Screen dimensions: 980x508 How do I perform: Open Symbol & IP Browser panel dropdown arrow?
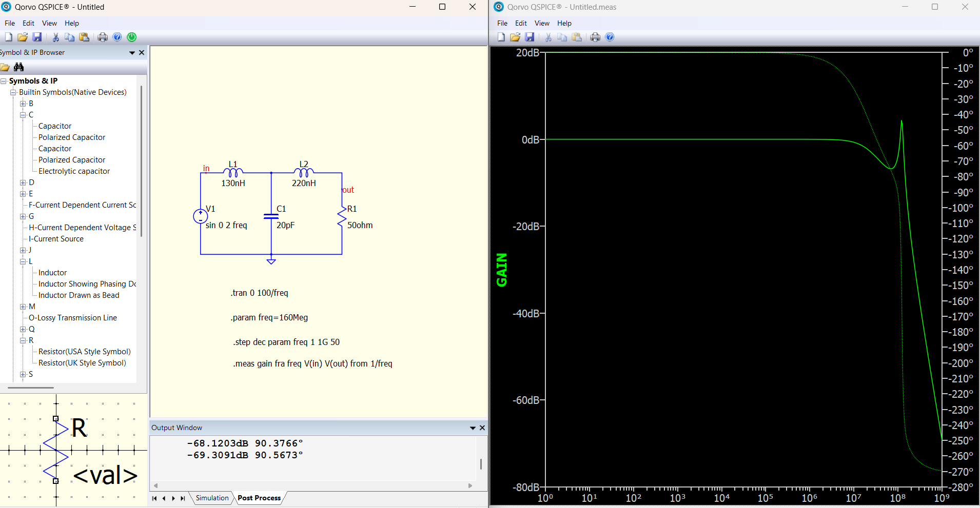[x=132, y=53]
